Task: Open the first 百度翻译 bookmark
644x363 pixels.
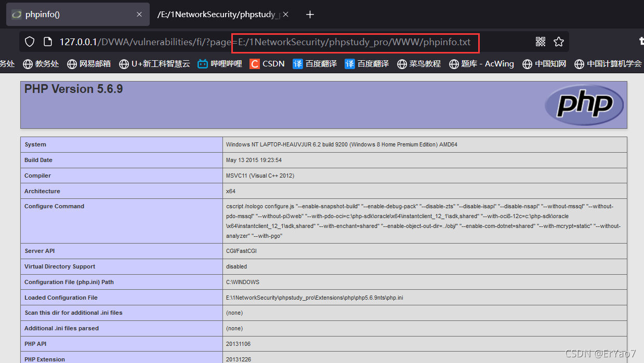Action: click(x=315, y=64)
